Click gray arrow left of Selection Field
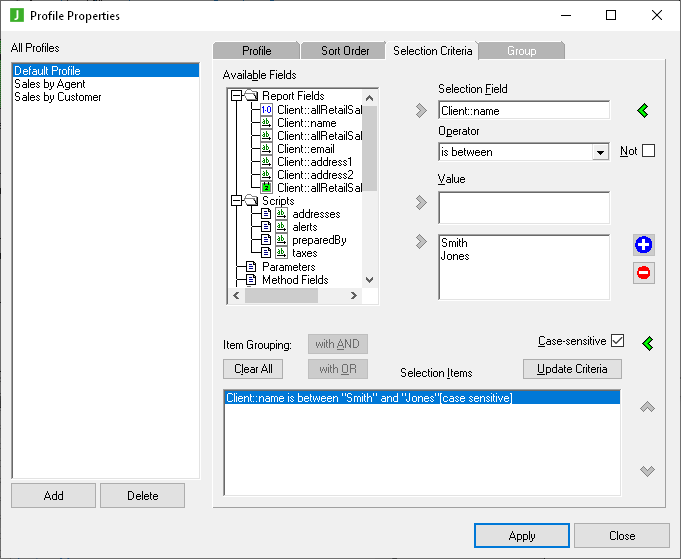This screenshot has height=559, width=681. pos(421,111)
